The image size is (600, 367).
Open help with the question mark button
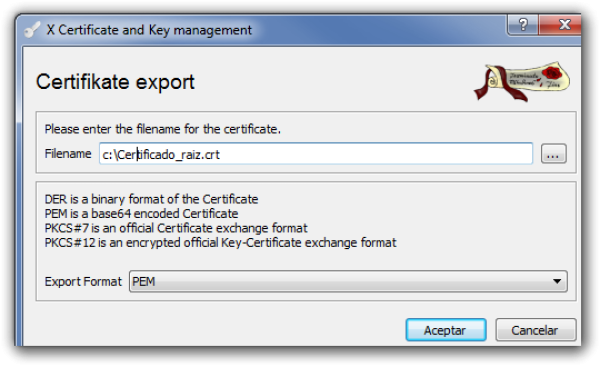point(523,24)
